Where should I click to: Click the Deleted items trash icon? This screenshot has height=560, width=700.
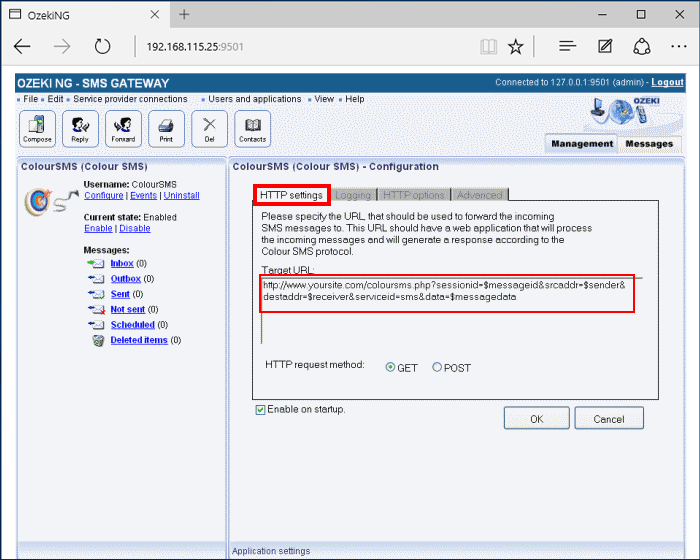98,340
